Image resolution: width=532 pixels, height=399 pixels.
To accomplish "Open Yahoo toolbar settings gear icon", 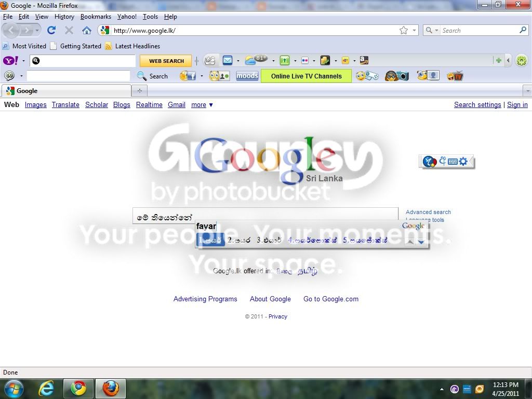I will point(522,61).
